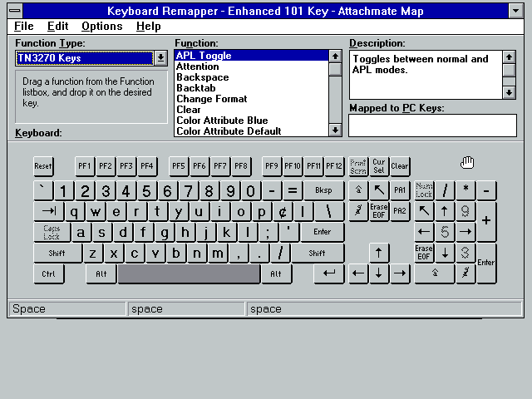Click the return arrow key right of Alt

tap(329, 273)
